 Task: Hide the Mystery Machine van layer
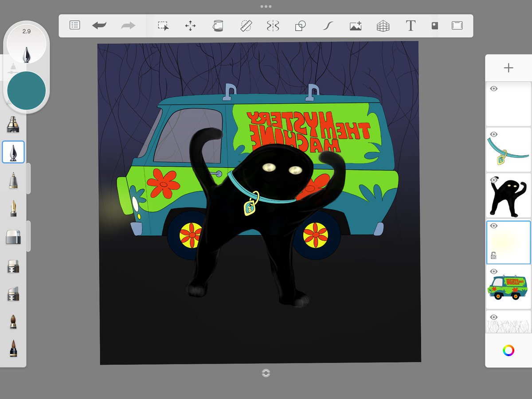click(493, 271)
